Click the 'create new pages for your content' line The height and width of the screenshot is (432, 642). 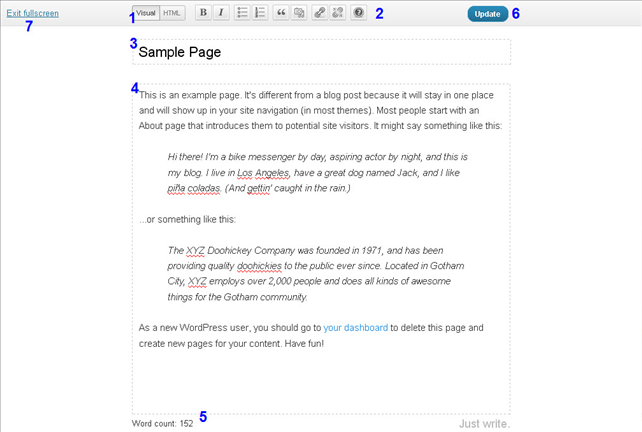click(x=231, y=344)
